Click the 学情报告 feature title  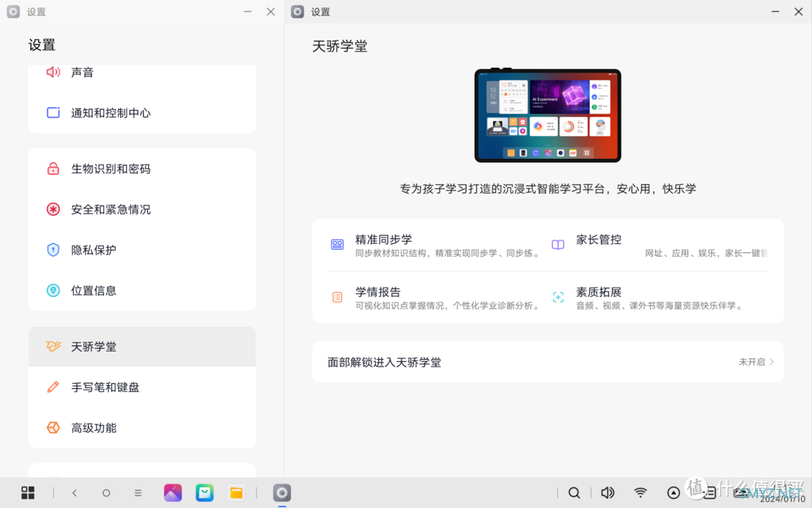[x=377, y=292]
